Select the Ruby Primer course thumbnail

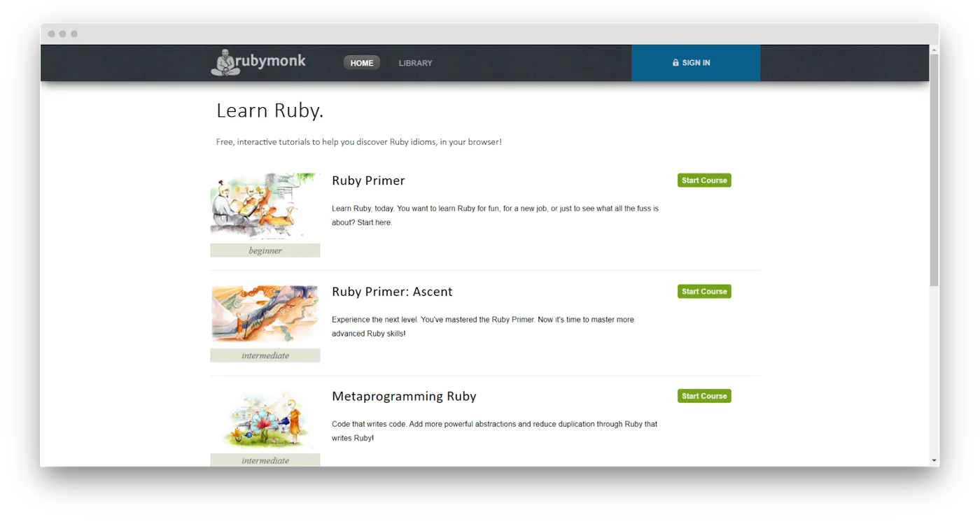coord(265,207)
